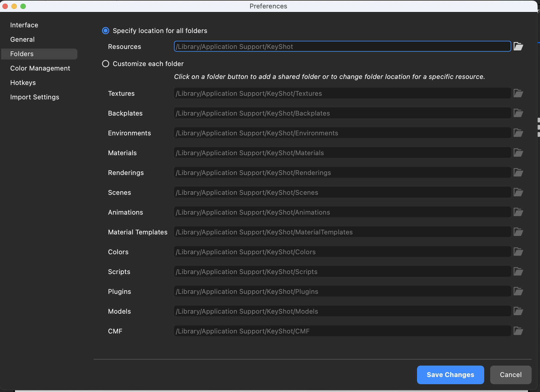Open the Interface preferences section
The height and width of the screenshot is (392, 540).
24,25
